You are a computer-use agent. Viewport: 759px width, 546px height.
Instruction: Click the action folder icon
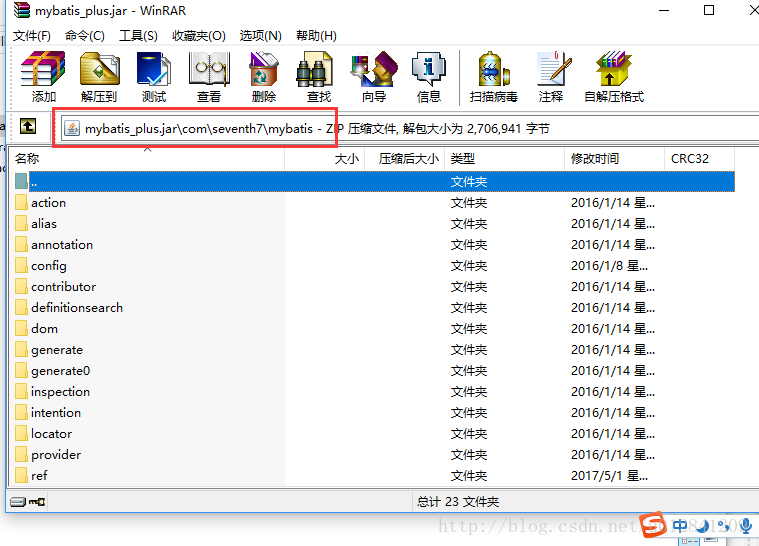pyautogui.click(x=21, y=202)
